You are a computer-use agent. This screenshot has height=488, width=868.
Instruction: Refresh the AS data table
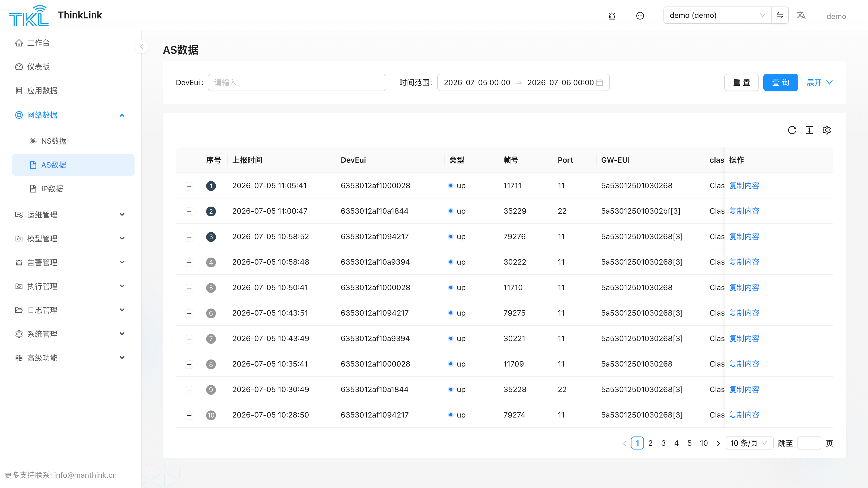pyautogui.click(x=792, y=130)
